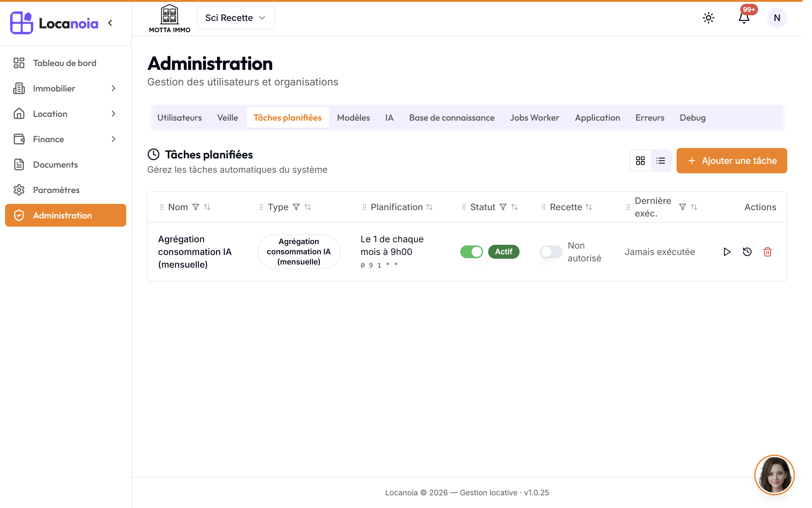Grab the Recette column drag handle
Image resolution: width=812 pixels, height=508 pixels.
click(543, 207)
